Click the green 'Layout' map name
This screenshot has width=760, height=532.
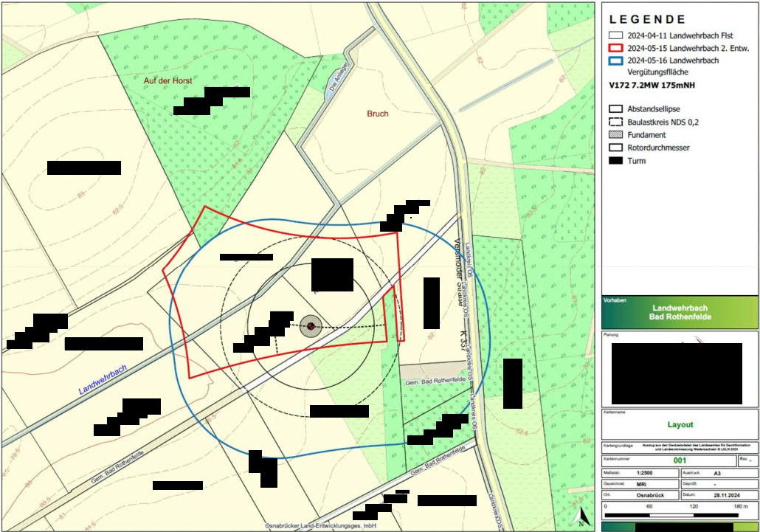pos(680,425)
